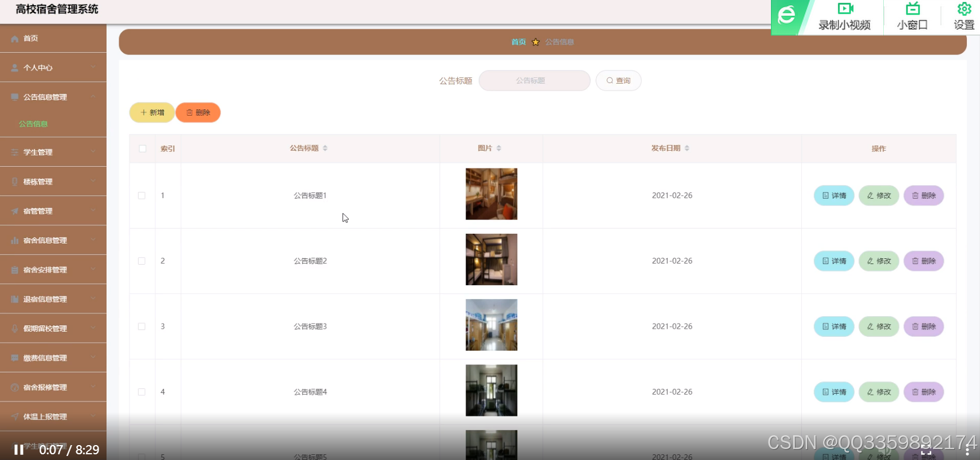
Task: Click the user icon beside 个人中心
Action: [15, 68]
